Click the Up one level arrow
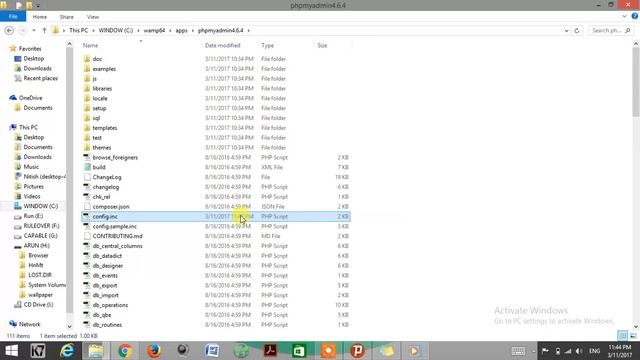Image resolution: width=640 pixels, height=360 pixels. coord(44,31)
